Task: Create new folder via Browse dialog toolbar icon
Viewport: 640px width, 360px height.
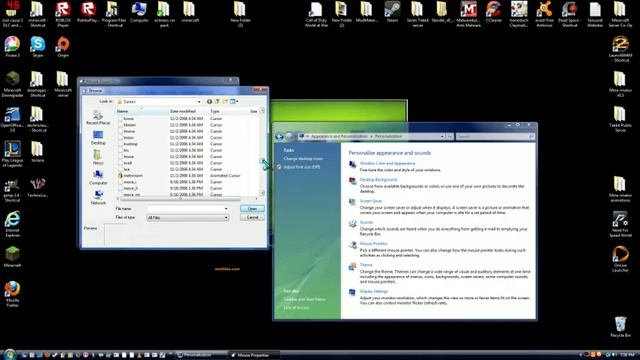Action: pyautogui.click(x=225, y=101)
